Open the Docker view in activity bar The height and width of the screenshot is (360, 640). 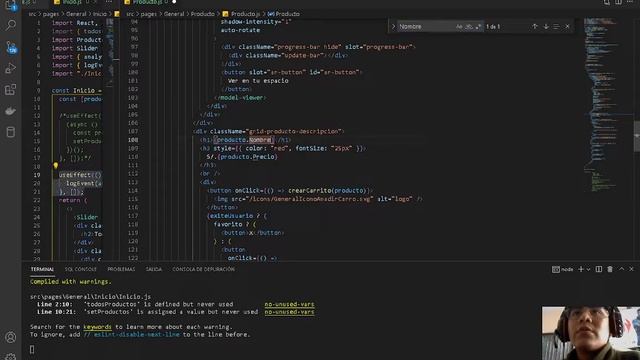(x=11, y=111)
